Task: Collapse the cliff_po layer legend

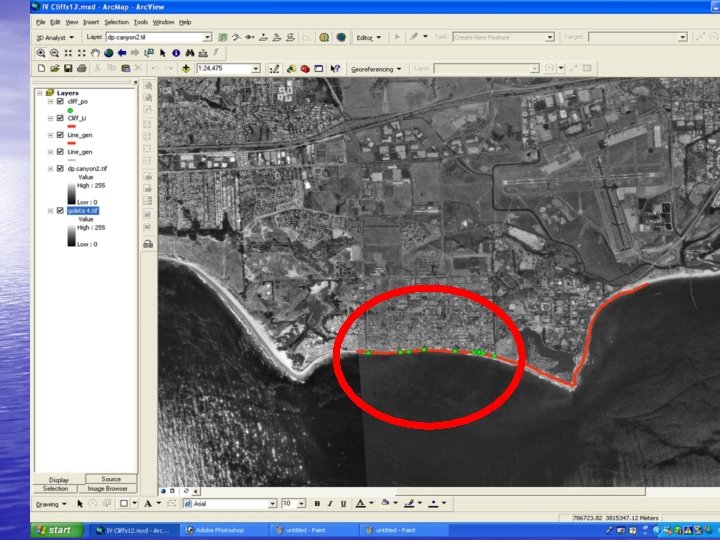Action: (51, 101)
